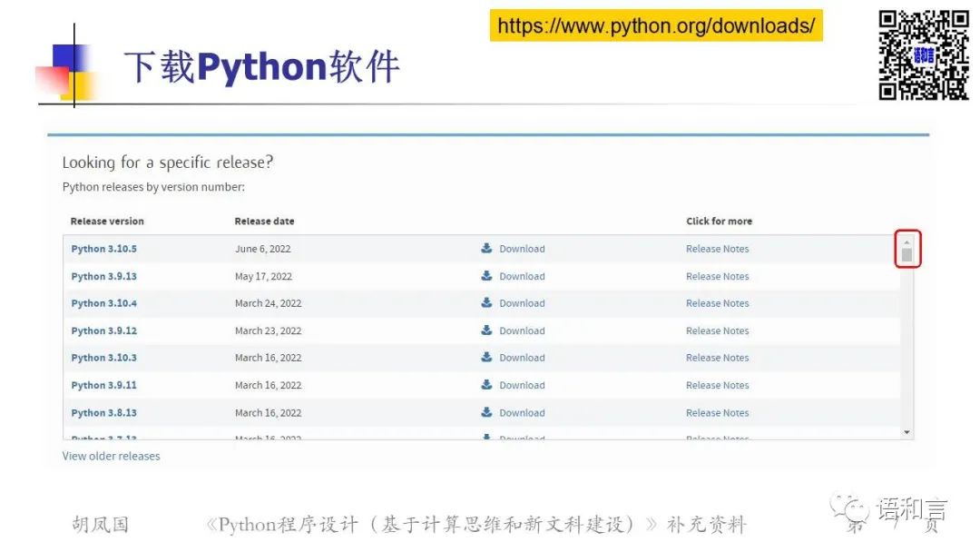
Task: Click download icon for Python 3.10.3
Action: click(x=486, y=357)
